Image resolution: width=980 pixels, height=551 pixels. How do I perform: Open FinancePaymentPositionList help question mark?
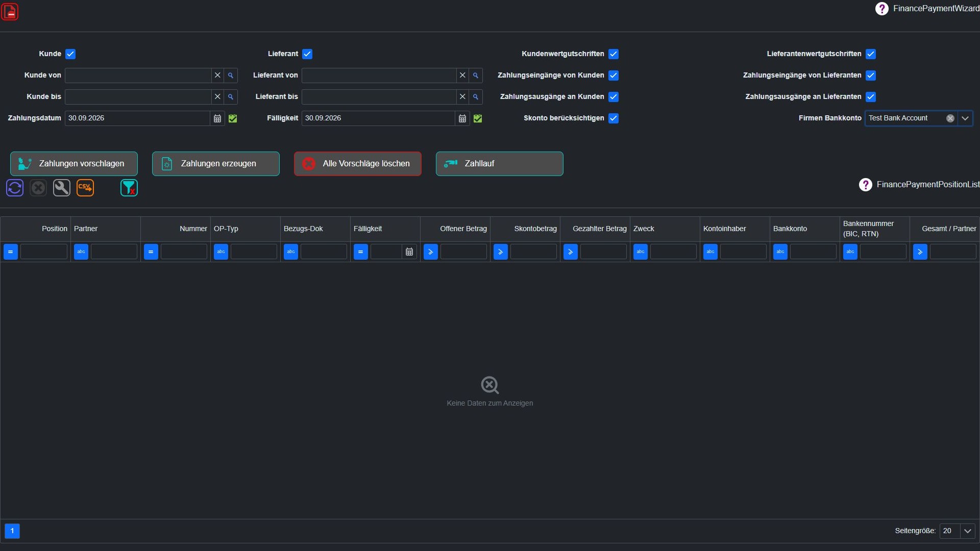click(x=865, y=185)
